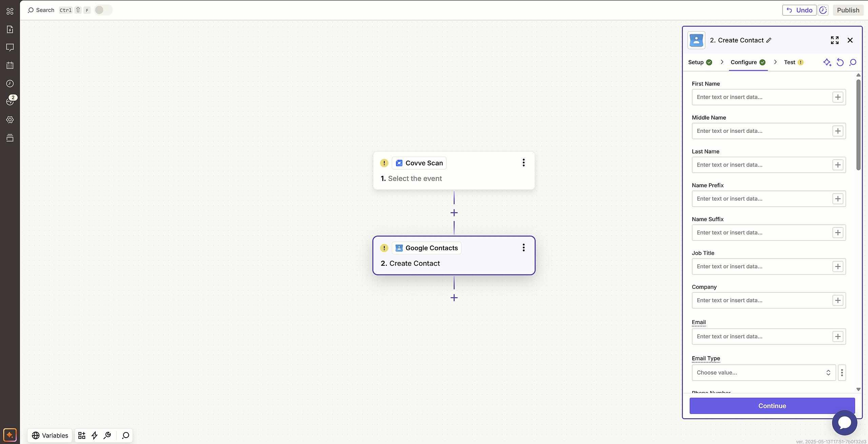Open the add-blocks grid icon in bottom toolbar
868x444 pixels.
(x=82, y=436)
